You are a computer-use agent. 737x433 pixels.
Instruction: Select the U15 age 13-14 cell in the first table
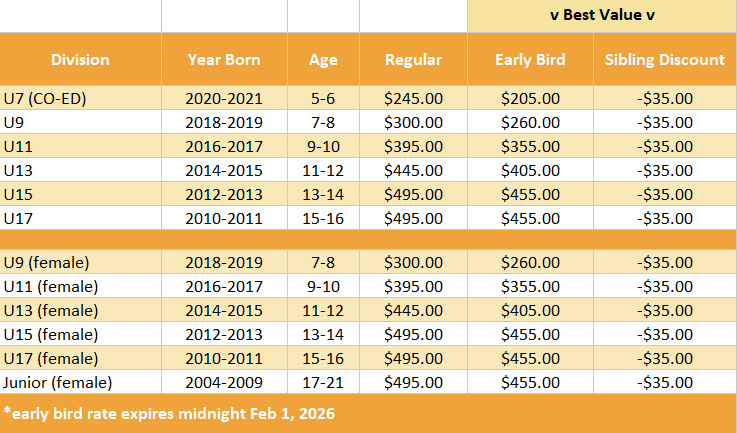point(323,194)
